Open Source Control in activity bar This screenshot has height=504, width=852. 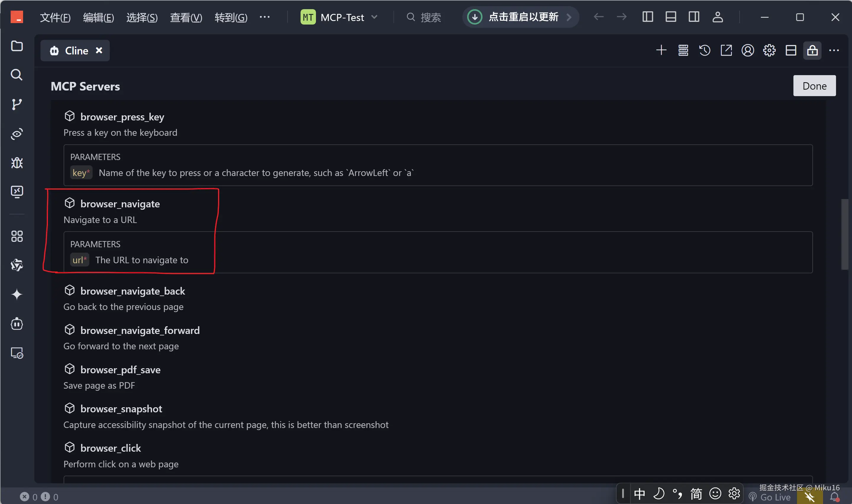[17, 104]
